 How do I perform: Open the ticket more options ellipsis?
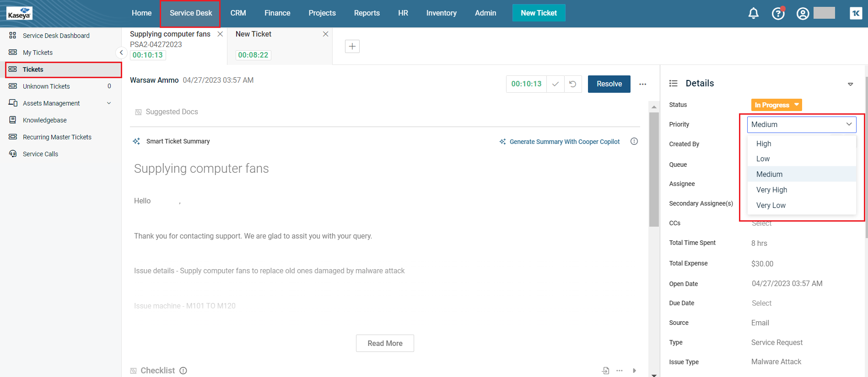642,84
